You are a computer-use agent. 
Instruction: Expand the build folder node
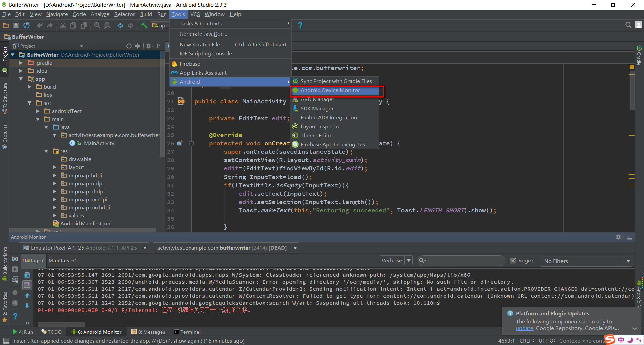[x=30, y=87]
